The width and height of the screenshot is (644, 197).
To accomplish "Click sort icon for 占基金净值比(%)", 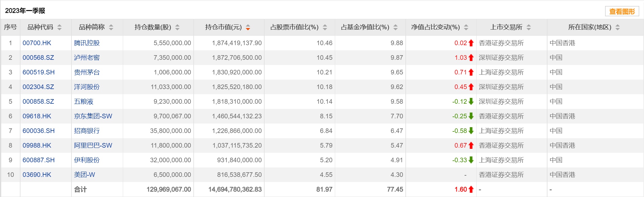I will point(396,27).
